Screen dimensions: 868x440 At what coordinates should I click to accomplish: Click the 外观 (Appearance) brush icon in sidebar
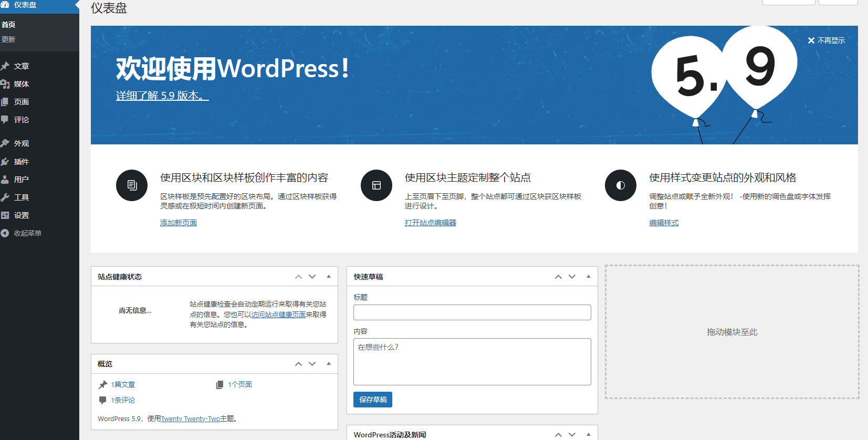[x=5, y=143]
